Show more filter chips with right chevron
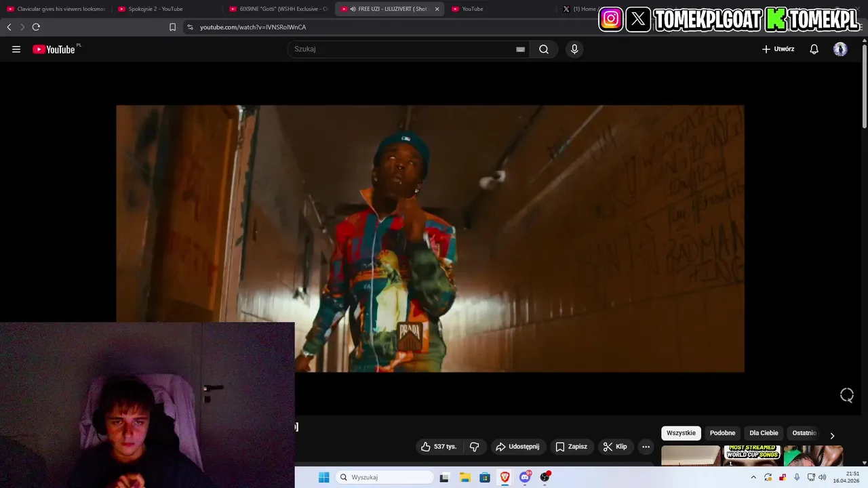The width and height of the screenshot is (868, 488). pos(832,435)
